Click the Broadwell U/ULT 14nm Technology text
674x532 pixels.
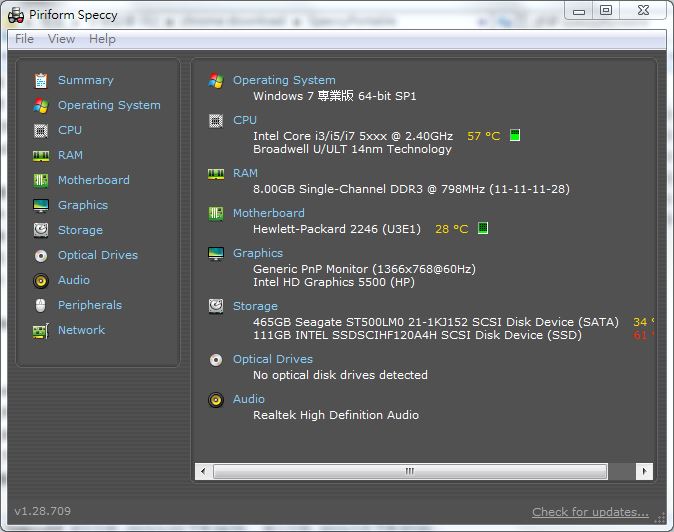352,150
